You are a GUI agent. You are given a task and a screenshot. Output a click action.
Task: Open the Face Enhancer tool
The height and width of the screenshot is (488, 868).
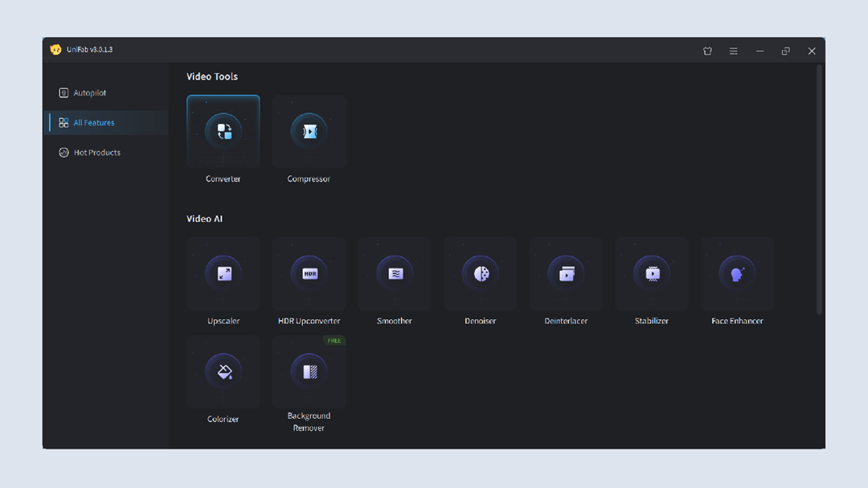pos(737,273)
